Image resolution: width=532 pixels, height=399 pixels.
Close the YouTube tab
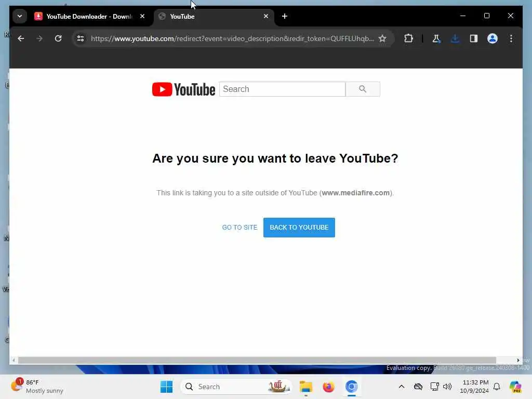coord(266,16)
